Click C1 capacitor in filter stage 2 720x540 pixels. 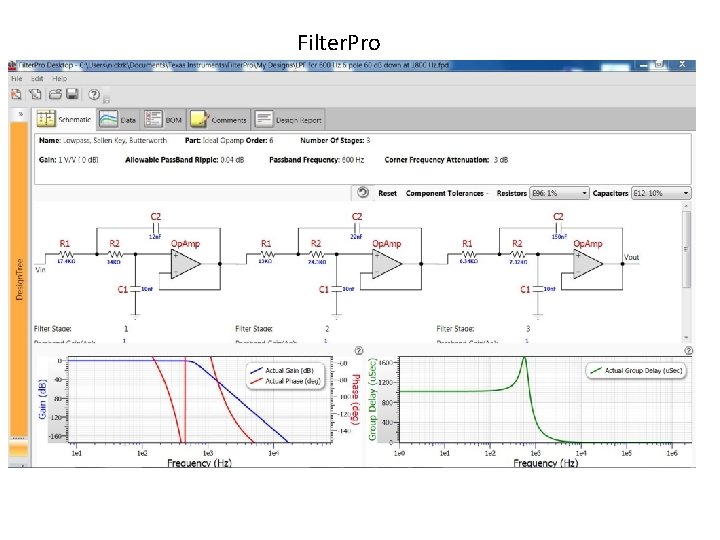coord(336,289)
